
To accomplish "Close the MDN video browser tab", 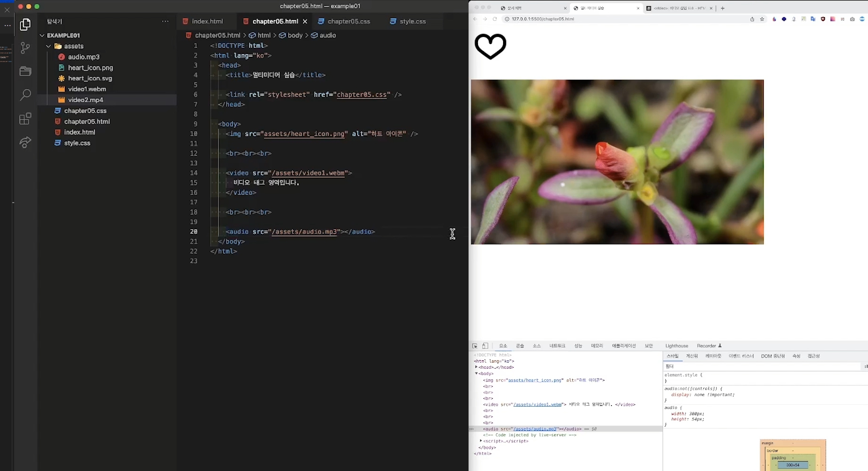I will click(711, 8).
